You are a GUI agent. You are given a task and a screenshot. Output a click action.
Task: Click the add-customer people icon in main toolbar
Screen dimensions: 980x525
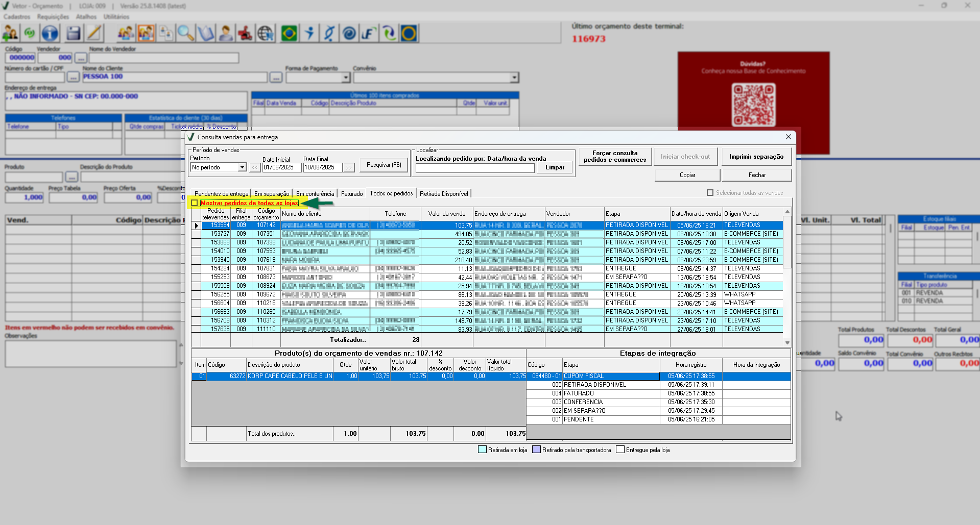(x=10, y=34)
